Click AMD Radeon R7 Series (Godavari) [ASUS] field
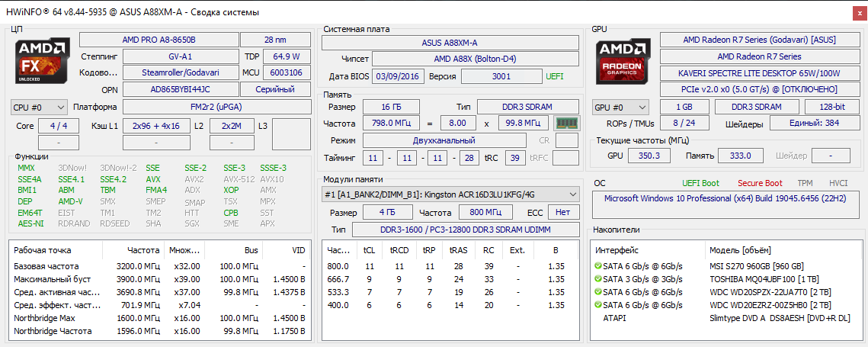Screen dimensions: 868x347 [760, 40]
